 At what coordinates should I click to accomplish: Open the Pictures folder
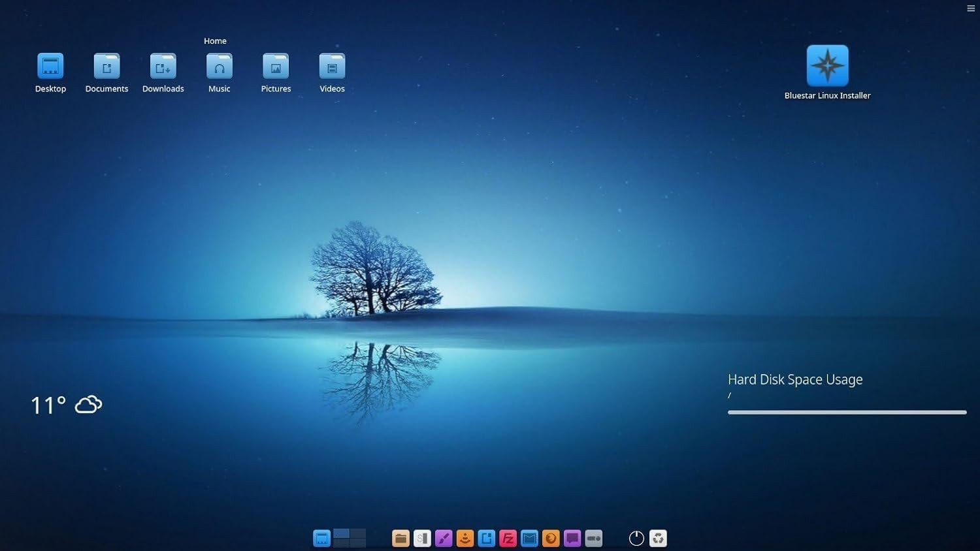[276, 67]
